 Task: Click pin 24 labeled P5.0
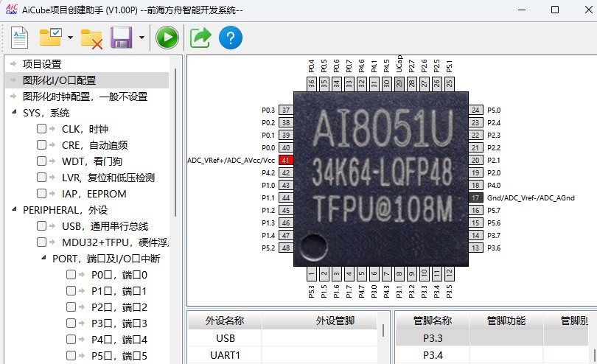pyautogui.click(x=475, y=110)
